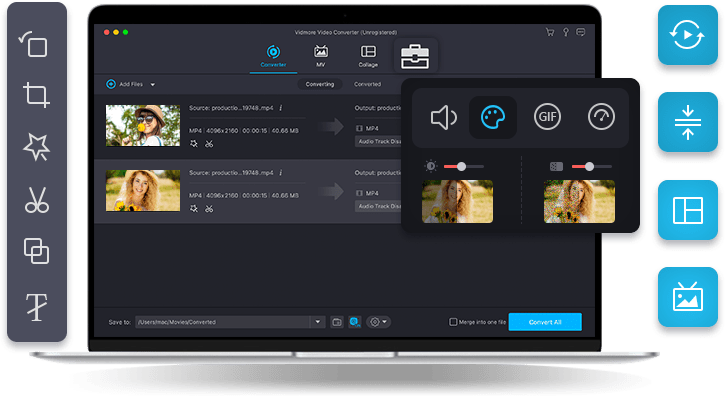Open MP4 output format of second video
This screenshot has height=396, width=725.
click(368, 193)
